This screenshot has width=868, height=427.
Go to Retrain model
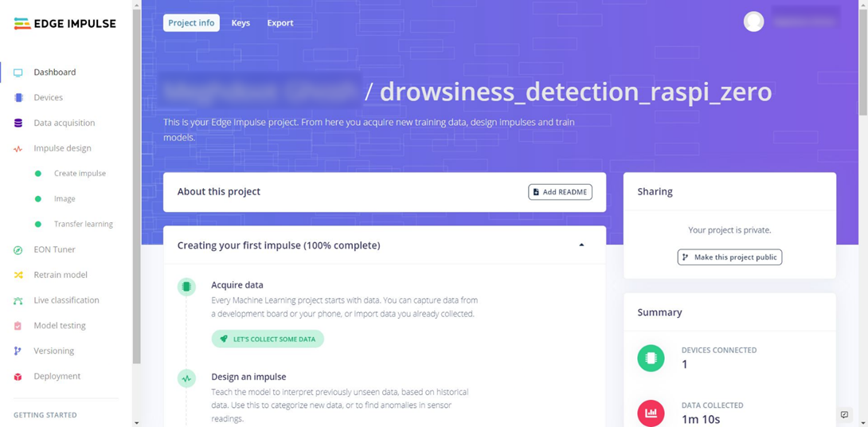(61, 275)
